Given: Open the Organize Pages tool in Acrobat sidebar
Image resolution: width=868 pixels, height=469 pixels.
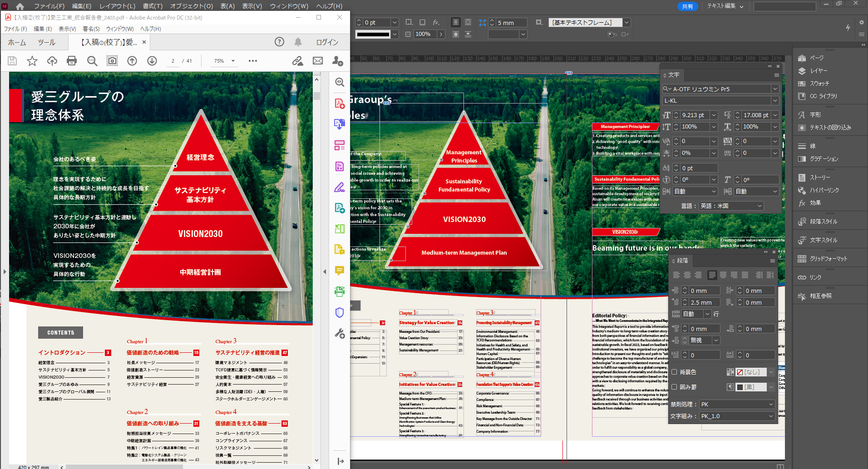Looking at the screenshot, I should 340,145.
